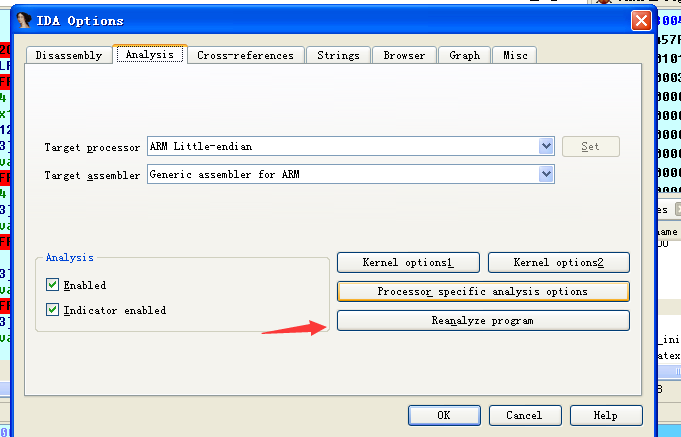The width and height of the screenshot is (681, 437).
Task: Open the Cross-references tab
Action: click(245, 56)
